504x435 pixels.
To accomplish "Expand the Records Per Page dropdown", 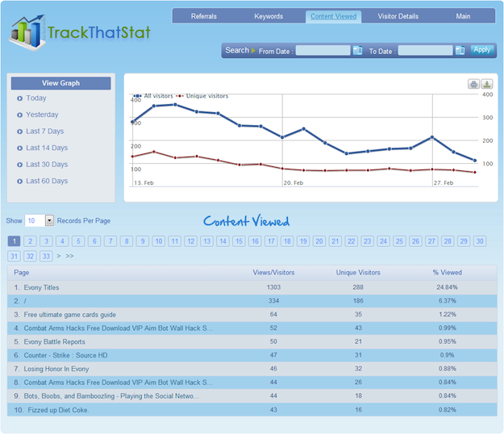I will pos(49,220).
